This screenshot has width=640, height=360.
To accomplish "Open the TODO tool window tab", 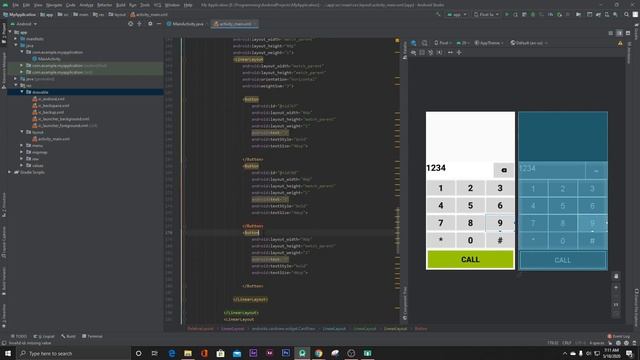I will point(19,336).
